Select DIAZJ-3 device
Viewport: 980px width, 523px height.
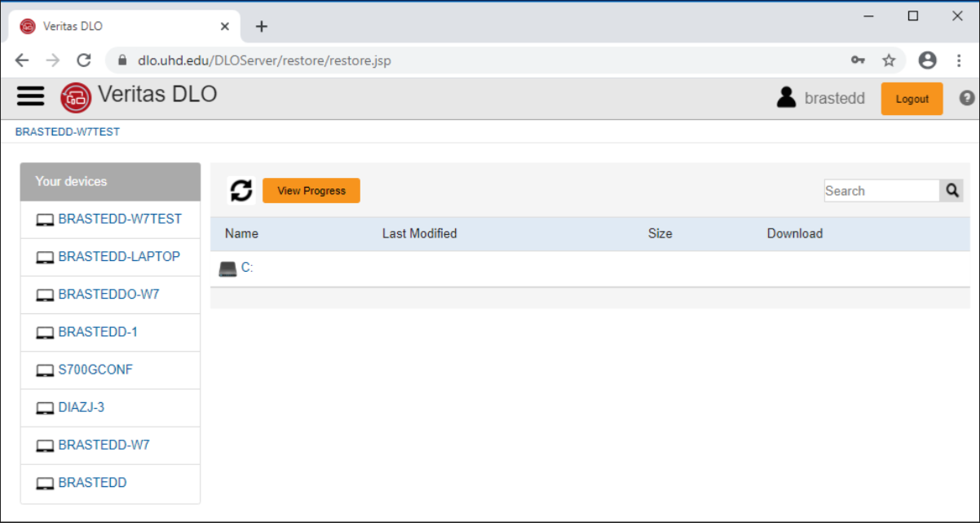[x=82, y=407]
